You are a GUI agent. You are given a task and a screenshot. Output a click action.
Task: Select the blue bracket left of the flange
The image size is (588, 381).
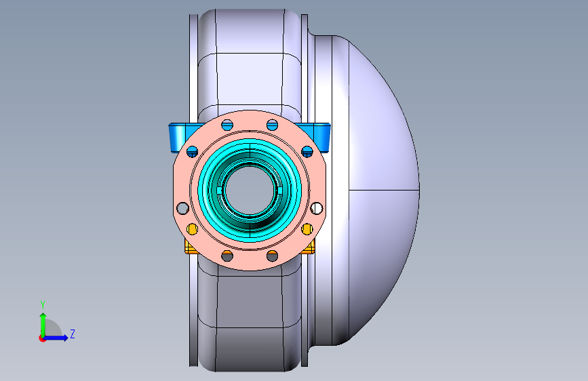pyautogui.click(x=176, y=138)
